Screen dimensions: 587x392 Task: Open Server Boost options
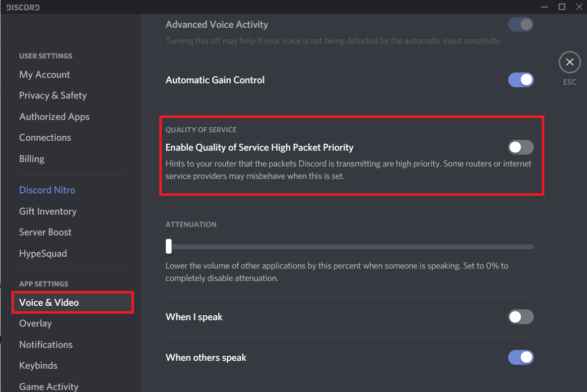(x=45, y=232)
